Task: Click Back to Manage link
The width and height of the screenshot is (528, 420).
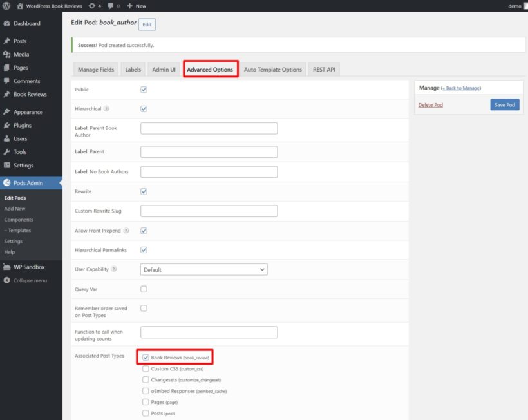Action: 461,88
